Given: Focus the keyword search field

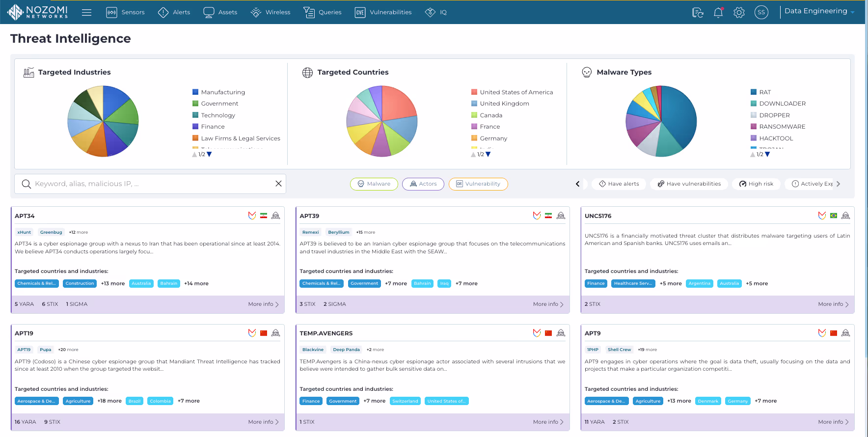Looking at the screenshot, I should click(x=150, y=184).
